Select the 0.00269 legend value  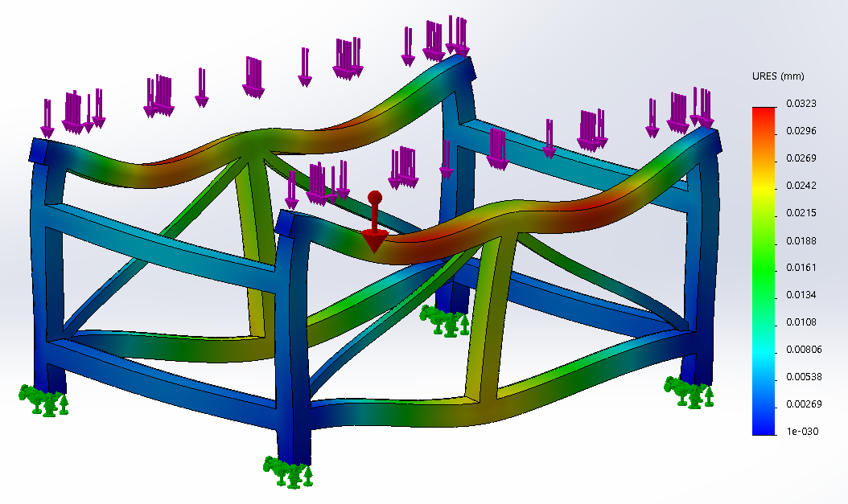[x=804, y=404]
